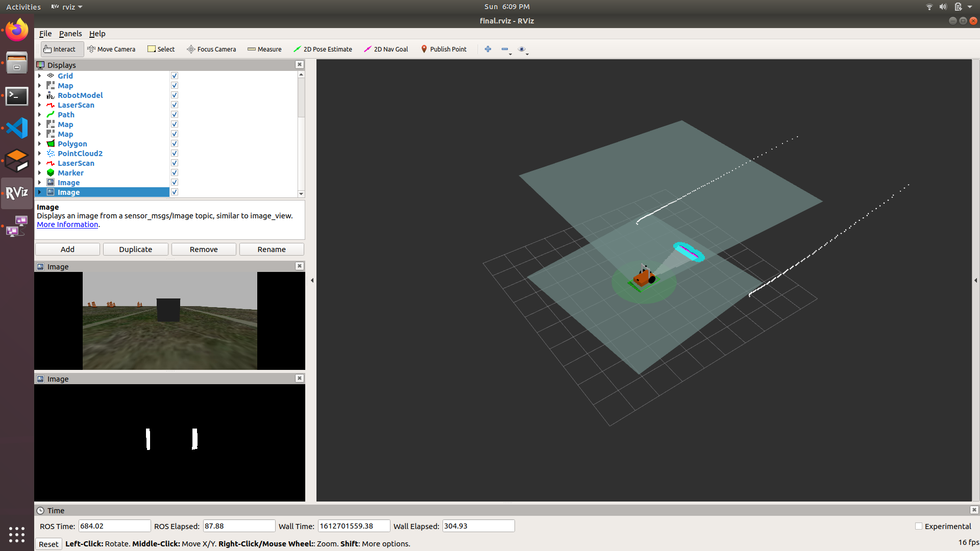Image resolution: width=980 pixels, height=551 pixels.
Task: Select the Interact tool
Action: 61,49
